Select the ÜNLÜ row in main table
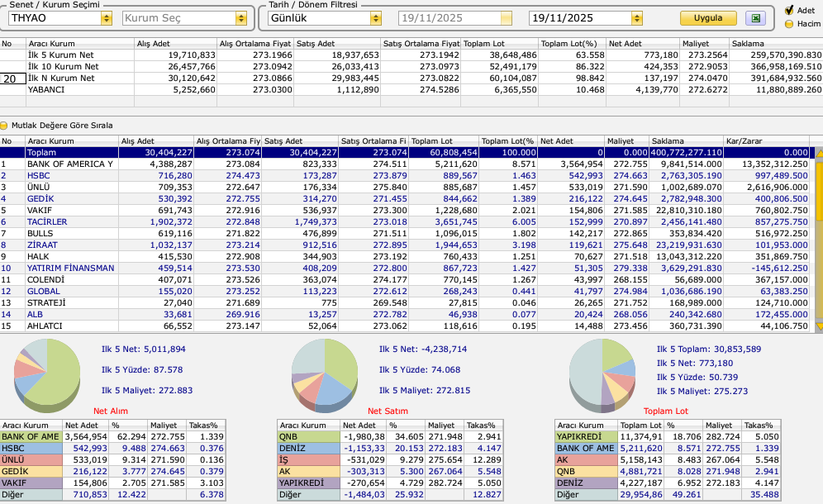Viewport: 823px width, 504px height. (405, 188)
